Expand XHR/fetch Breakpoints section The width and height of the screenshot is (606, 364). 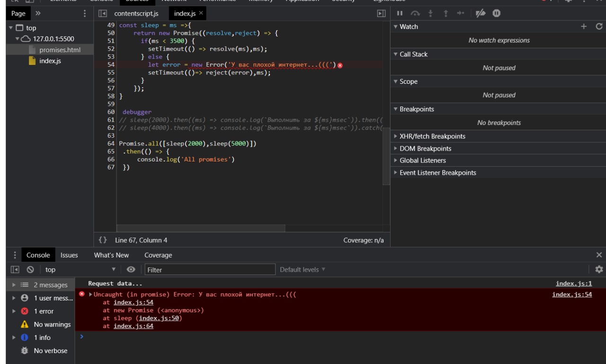[x=432, y=136]
